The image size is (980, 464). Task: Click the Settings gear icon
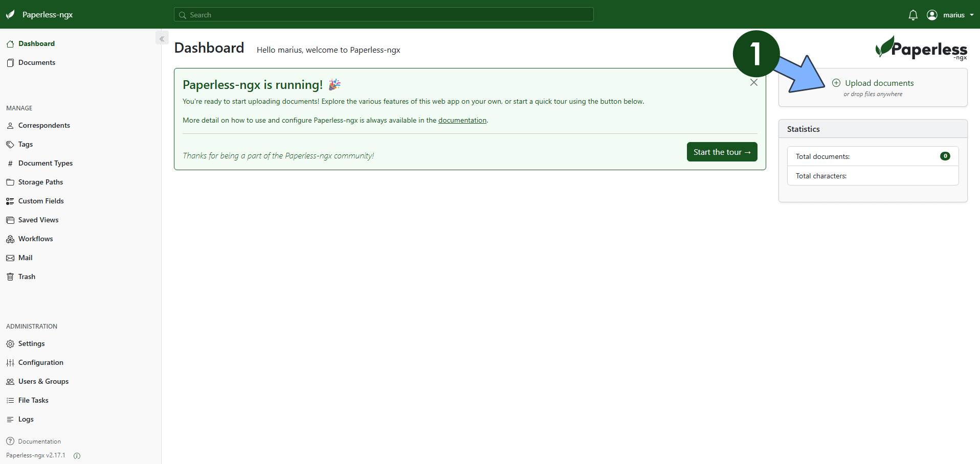(10, 344)
